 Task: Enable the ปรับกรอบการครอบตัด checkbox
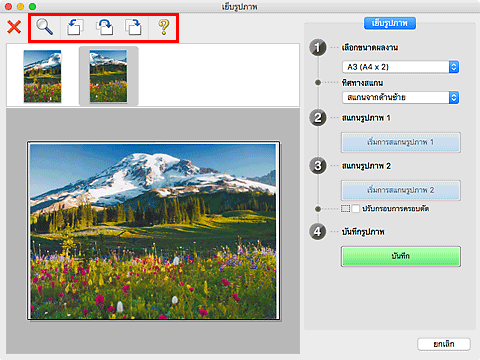[x=356, y=209]
